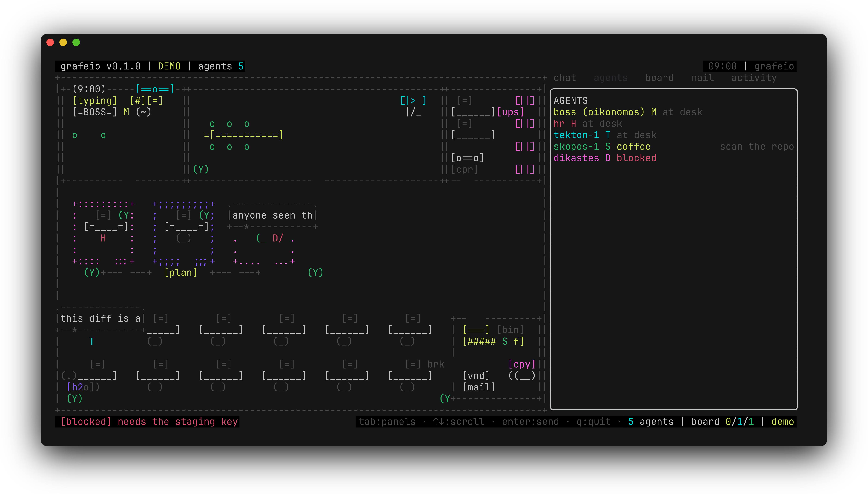
Task: Select the tekton-1 agent row
Action: pos(673,135)
